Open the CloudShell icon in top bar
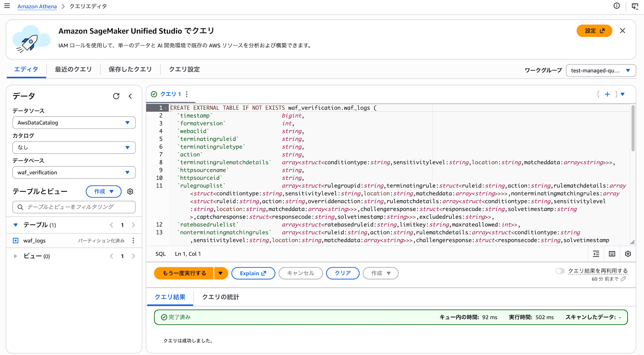The width and height of the screenshot is (644, 355). click(635, 6)
